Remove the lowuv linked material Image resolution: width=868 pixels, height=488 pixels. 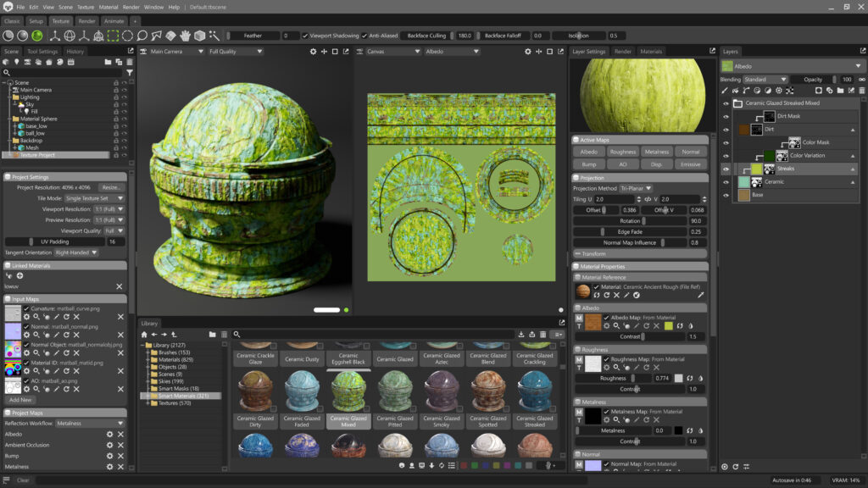tap(120, 286)
